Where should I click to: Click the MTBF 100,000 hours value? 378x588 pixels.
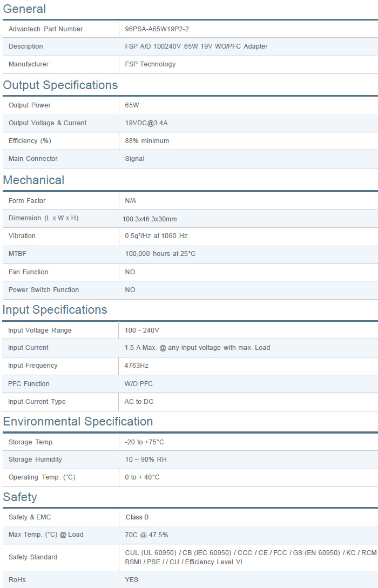[160, 254]
